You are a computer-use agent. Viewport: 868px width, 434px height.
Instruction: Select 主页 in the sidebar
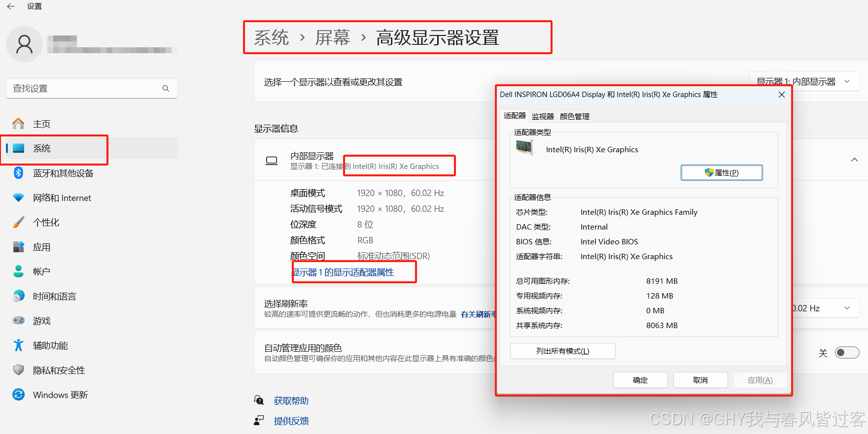point(92,124)
